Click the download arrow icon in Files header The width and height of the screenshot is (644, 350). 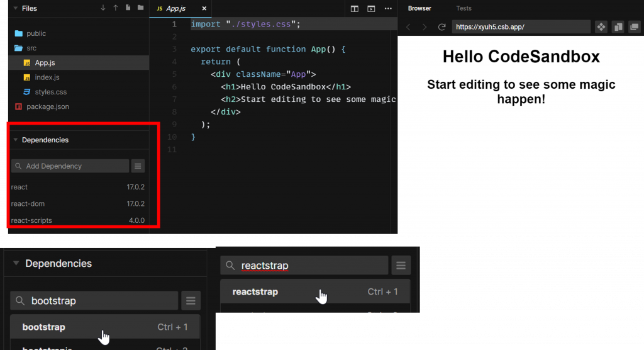[x=103, y=8]
